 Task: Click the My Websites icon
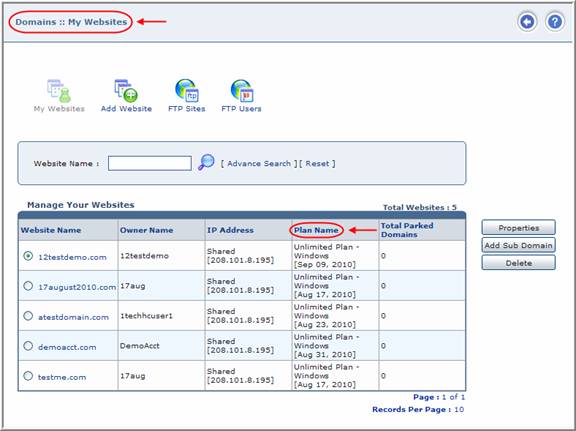(59, 91)
